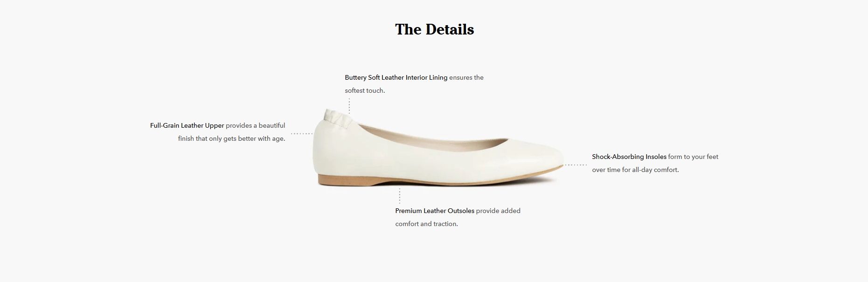
Task: Click 'form to your feet' description text
Action: coord(693,157)
